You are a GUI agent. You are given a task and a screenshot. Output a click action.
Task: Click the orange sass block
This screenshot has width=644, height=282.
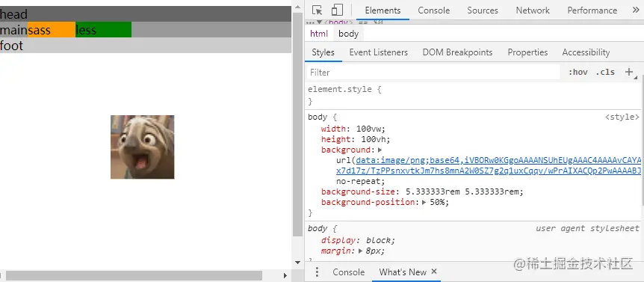click(x=52, y=30)
